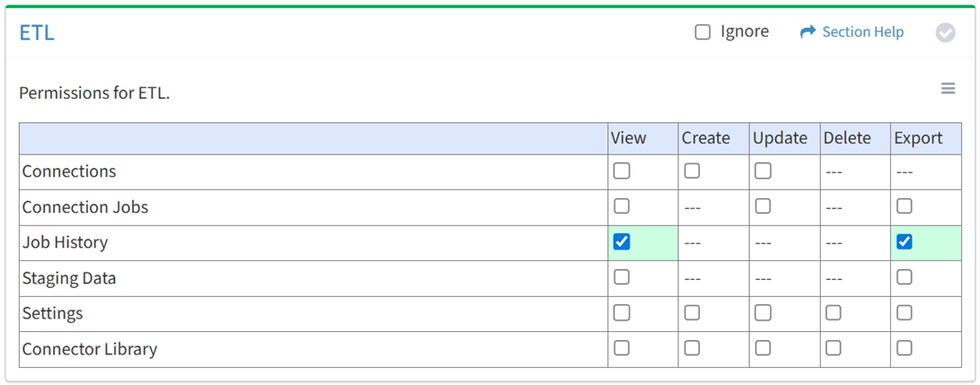Enable View for Connection Jobs
Screen dimensions: 980x385
coord(622,206)
